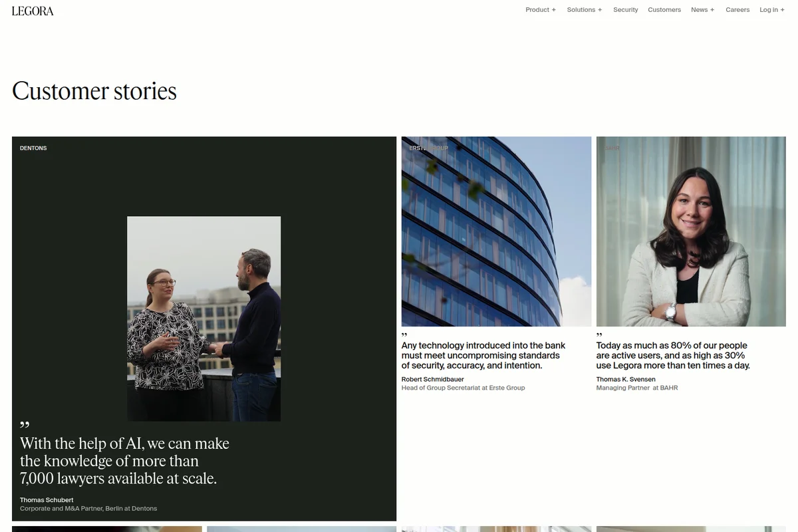
Task: Open the Careers page link
Action: click(737, 9)
